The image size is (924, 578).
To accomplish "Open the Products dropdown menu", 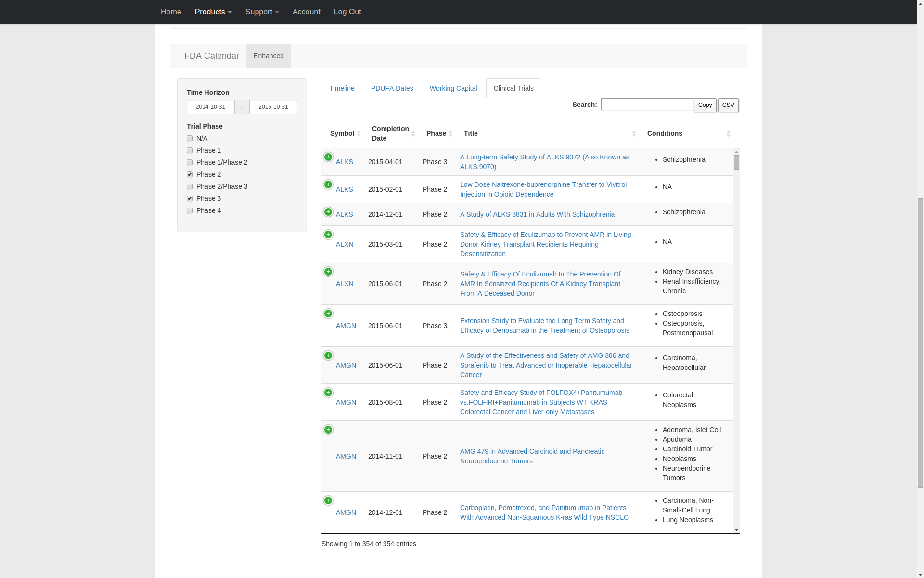I will 213,12.
